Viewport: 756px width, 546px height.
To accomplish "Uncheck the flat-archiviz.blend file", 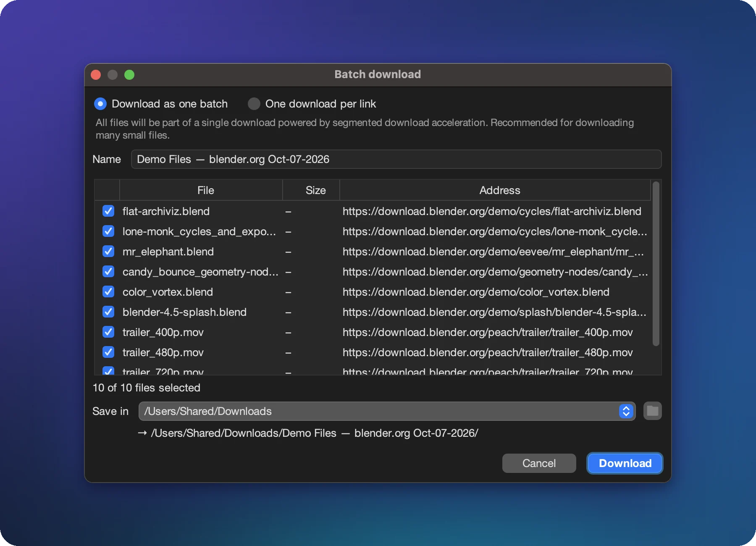I will click(x=108, y=211).
